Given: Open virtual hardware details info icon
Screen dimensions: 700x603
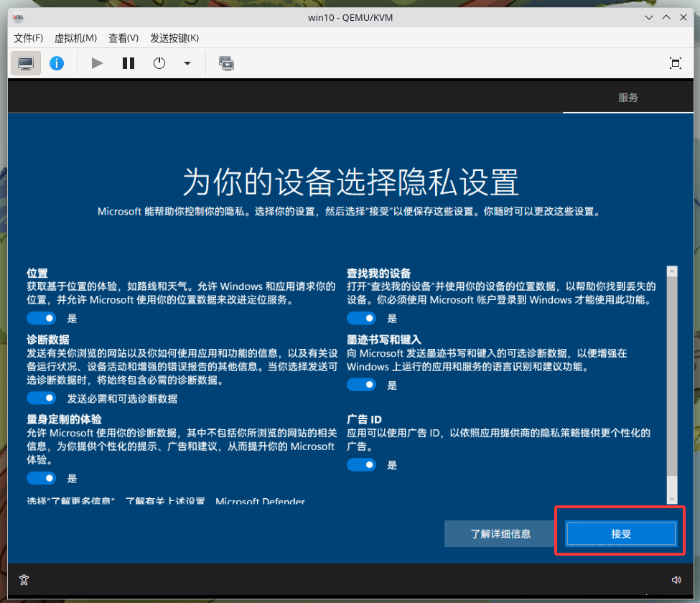Looking at the screenshot, I should tap(57, 63).
